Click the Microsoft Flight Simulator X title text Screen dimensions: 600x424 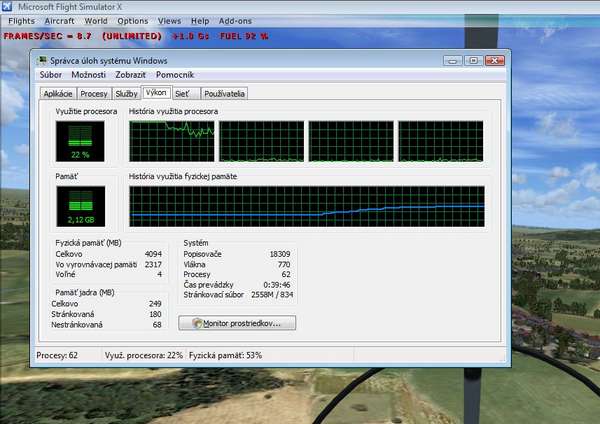(70, 7)
